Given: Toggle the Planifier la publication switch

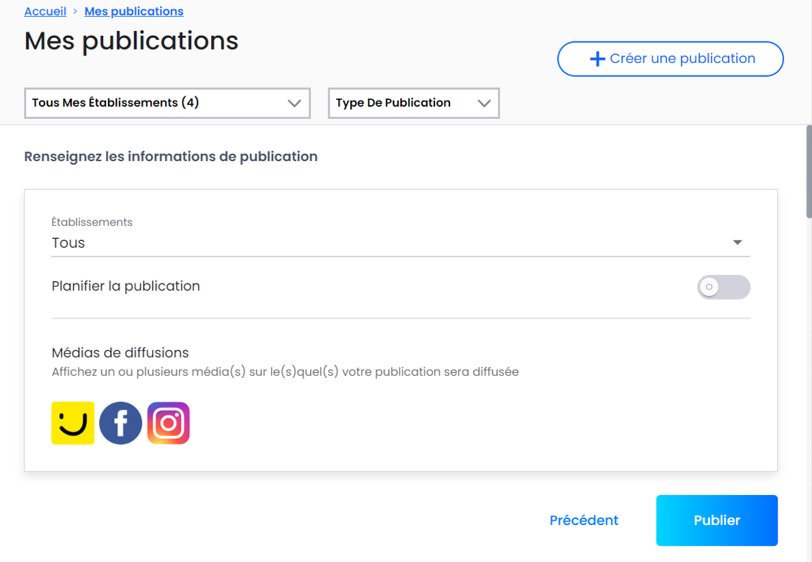Looking at the screenshot, I should click(723, 287).
